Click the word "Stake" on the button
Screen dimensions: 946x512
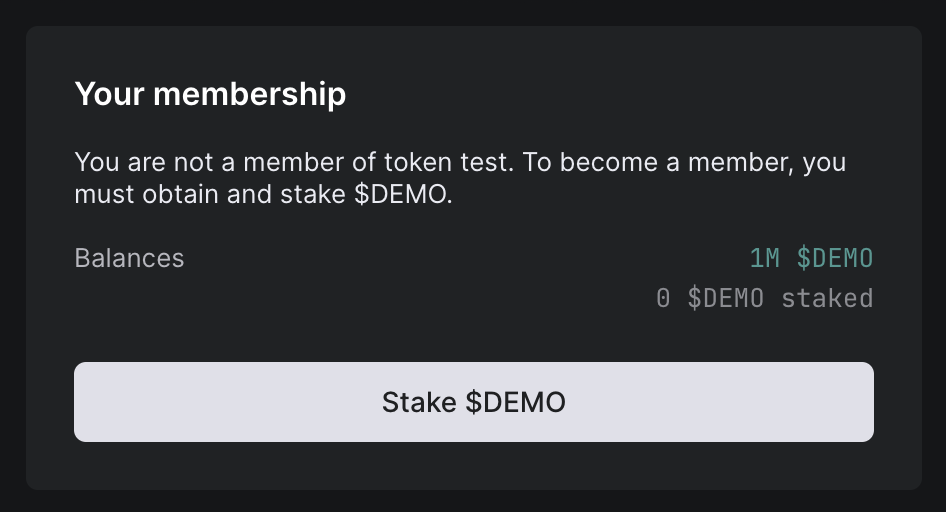pyautogui.click(x=420, y=403)
